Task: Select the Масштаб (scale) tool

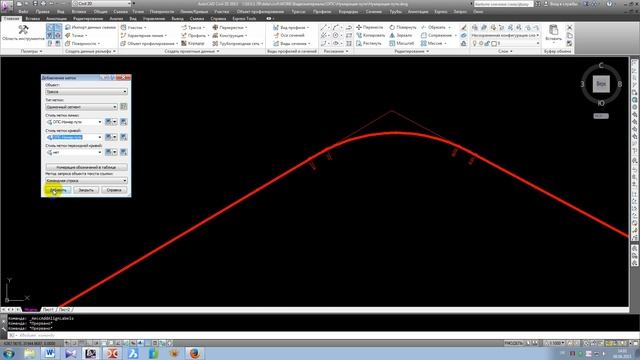Action: pyautogui.click(x=402, y=43)
